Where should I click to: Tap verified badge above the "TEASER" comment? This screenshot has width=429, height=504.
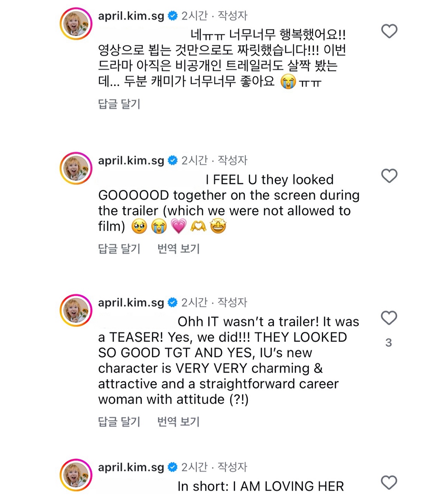tap(172, 302)
